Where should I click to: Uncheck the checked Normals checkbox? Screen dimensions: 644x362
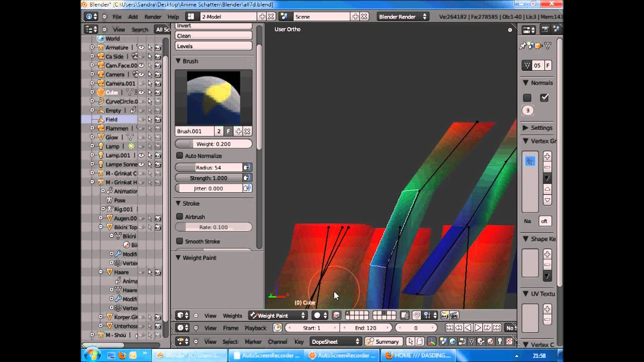[x=544, y=98]
